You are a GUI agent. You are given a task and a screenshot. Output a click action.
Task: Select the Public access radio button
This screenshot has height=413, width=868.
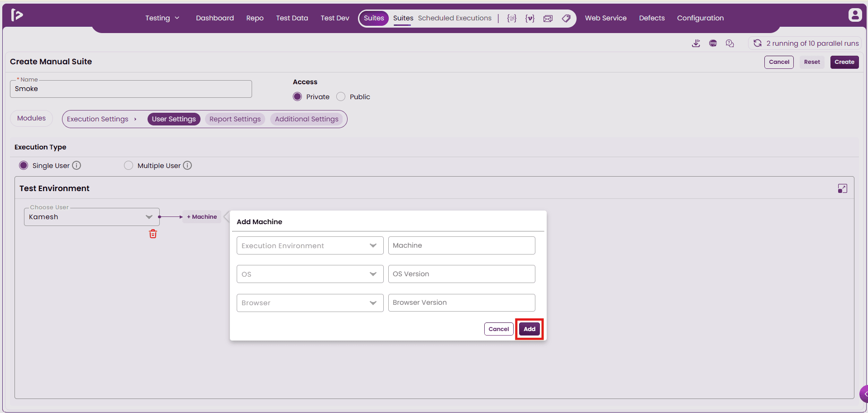pos(341,96)
